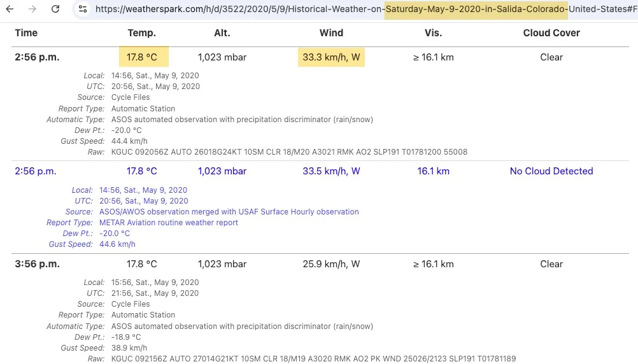Click the blue 33.5 km/h, W wind value
Image resolution: width=638 pixels, height=364 pixels.
(331, 171)
